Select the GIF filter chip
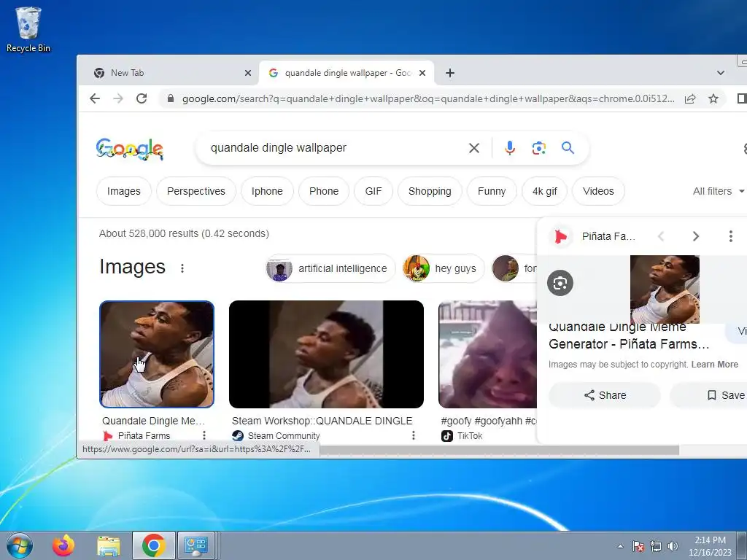Viewport: 747px width, 560px height. 373,191
